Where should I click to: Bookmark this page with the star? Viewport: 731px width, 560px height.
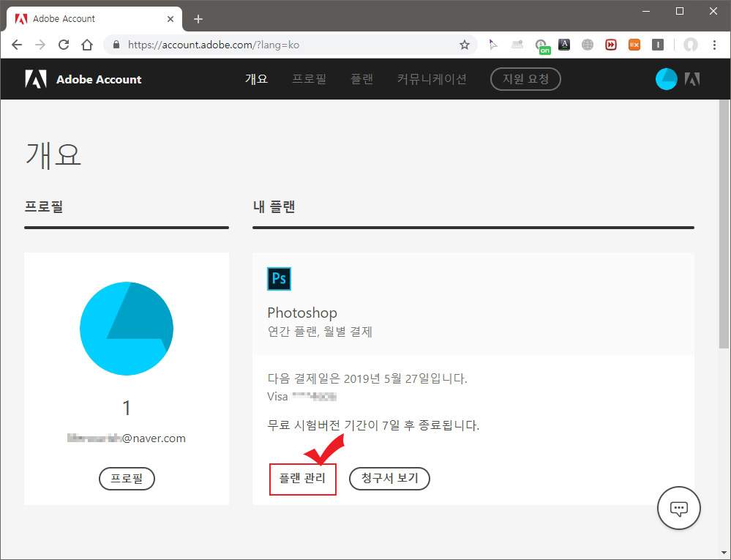[465, 45]
